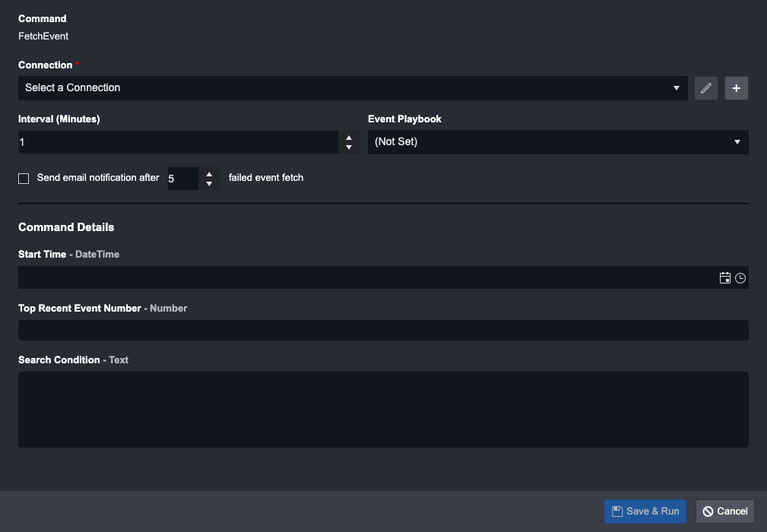Focus the Start Time text field
Image resolution: width=767 pixels, height=532 pixels.
(365, 278)
